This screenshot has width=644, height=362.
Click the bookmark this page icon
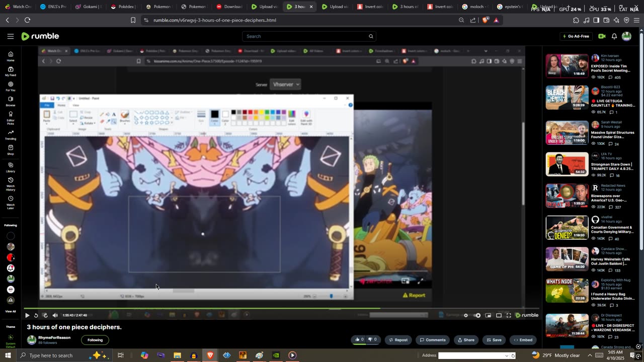pos(133,20)
